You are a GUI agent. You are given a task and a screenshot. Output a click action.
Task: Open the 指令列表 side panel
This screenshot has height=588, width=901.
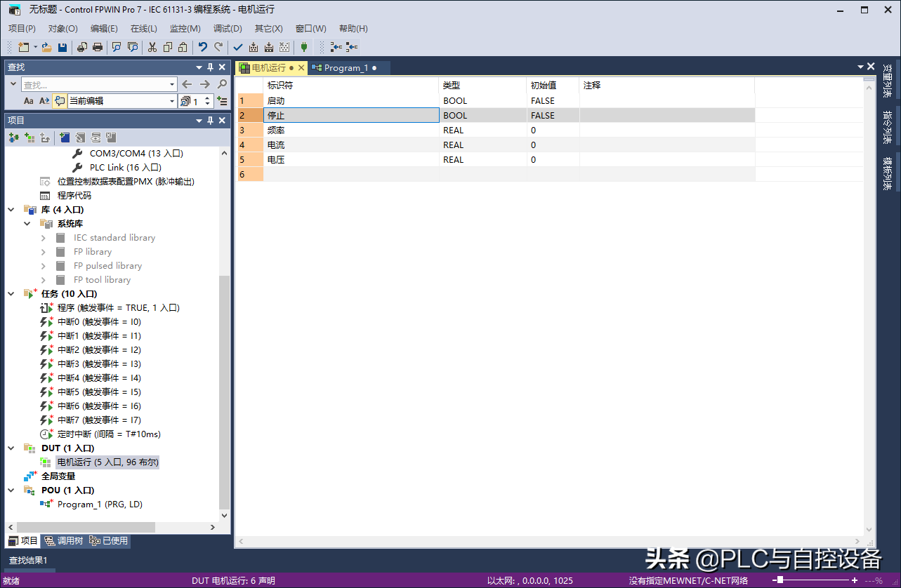click(x=888, y=127)
